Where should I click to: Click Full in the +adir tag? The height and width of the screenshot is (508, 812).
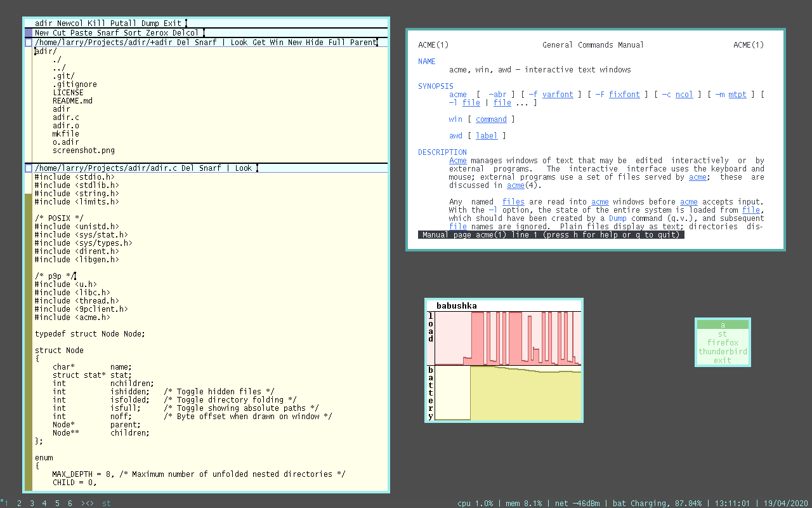(x=336, y=43)
